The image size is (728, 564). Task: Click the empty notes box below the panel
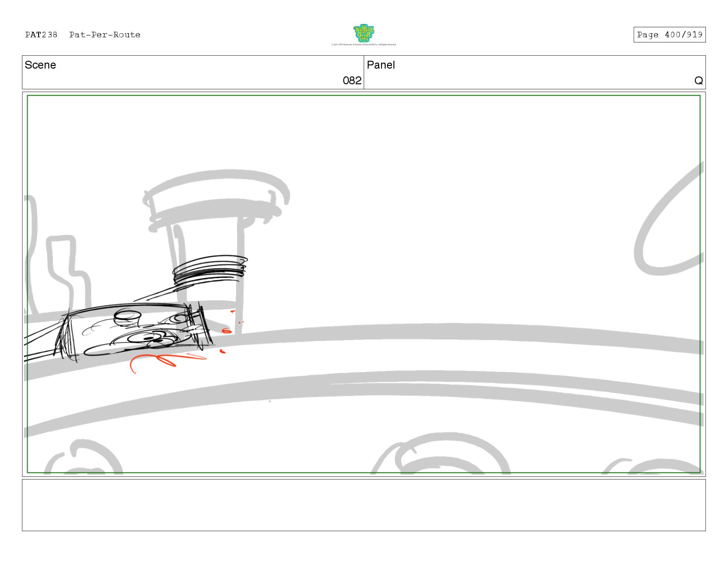pos(364,505)
